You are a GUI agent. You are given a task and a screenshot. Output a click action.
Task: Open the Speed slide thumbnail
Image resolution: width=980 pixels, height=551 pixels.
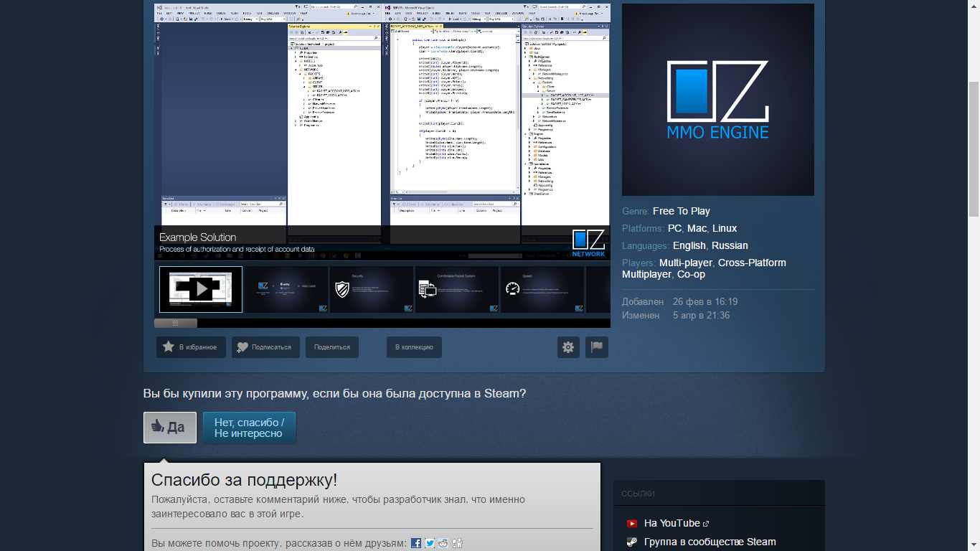542,289
